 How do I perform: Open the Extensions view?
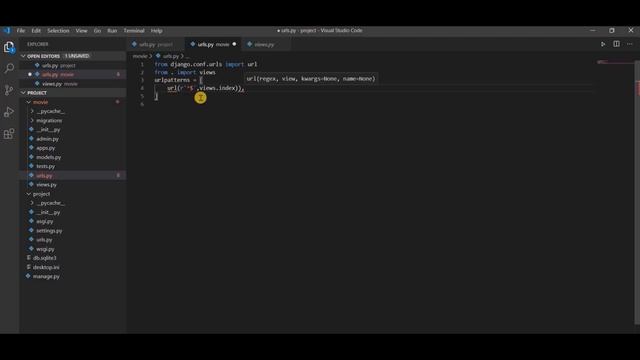pyautogui.click(x=9, y=133)
